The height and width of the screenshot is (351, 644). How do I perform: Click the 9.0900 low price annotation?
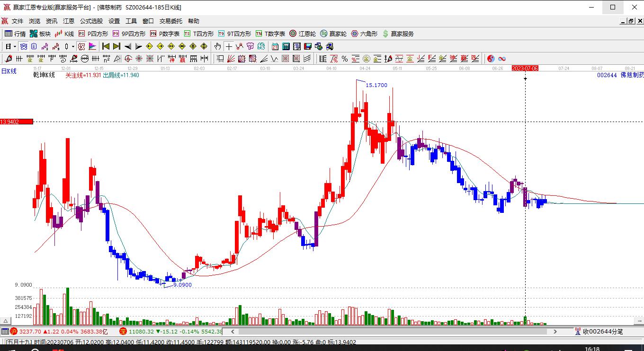pyautogui.click(x=182, y=285)
